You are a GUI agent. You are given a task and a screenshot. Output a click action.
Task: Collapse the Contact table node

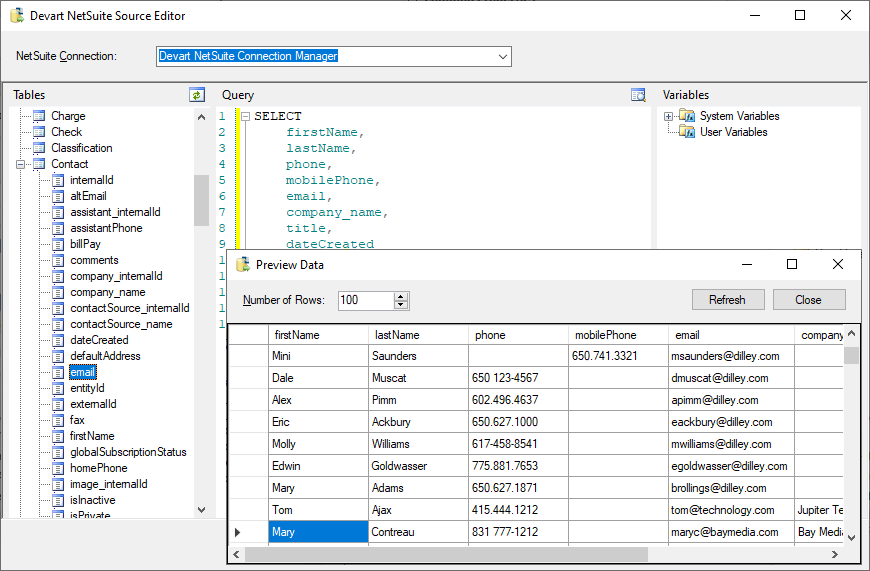20,164
